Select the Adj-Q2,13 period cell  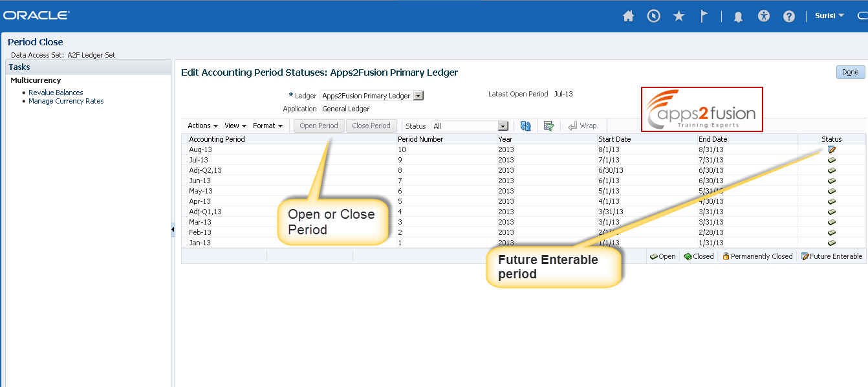pos(292,170)
